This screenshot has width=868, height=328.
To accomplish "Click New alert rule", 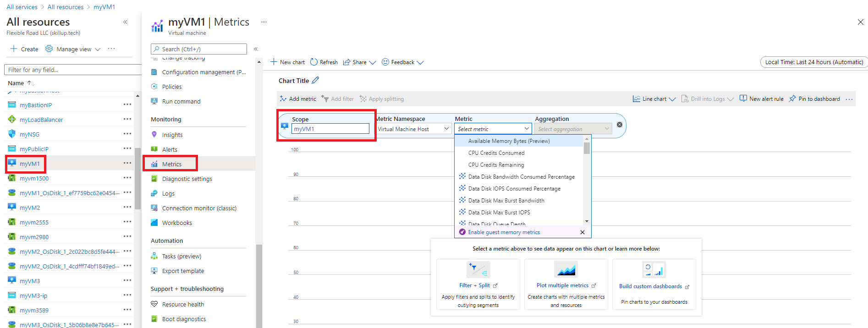I will [x=762, y=99].
